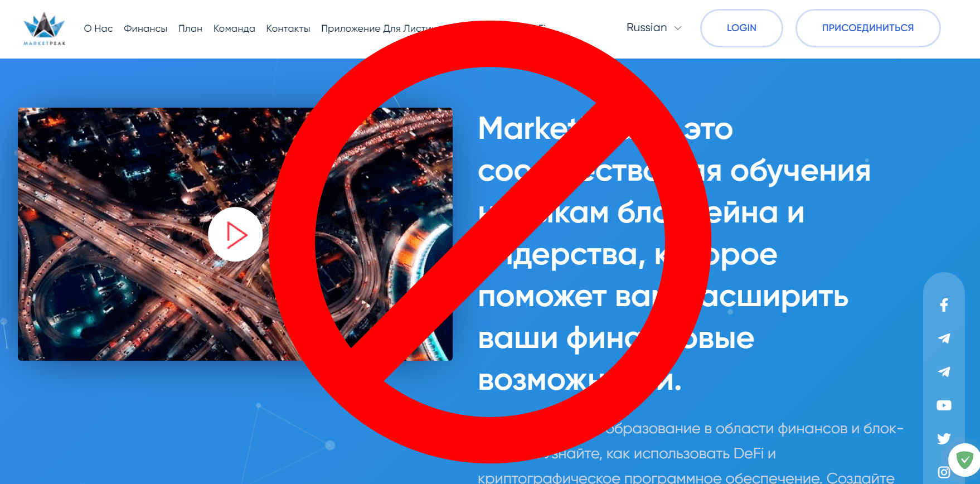This screenshot has width=980, height=484.
Task: Open the Instagram icon in sidebar
Action: click(x=944, y=472)
